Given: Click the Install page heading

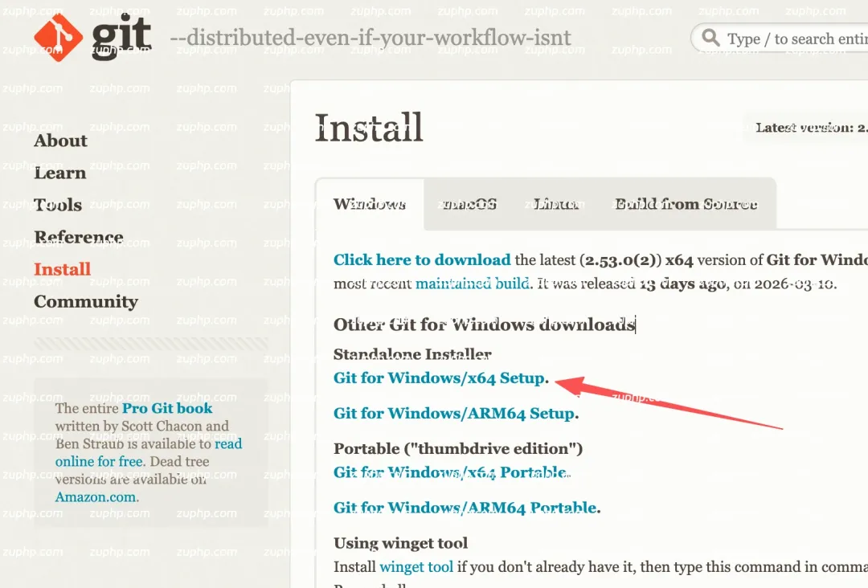Looking at the screenshot, I should coord(369,128).
